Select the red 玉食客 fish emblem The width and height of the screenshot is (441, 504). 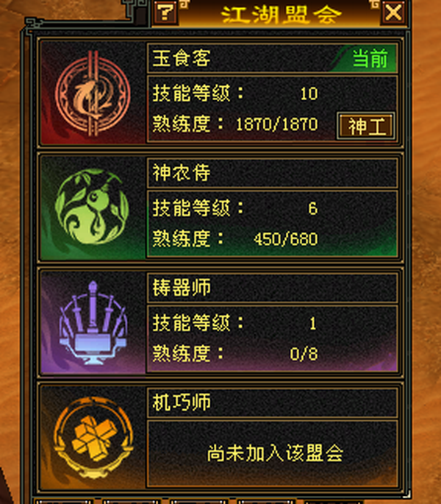(x=93, y=93)
